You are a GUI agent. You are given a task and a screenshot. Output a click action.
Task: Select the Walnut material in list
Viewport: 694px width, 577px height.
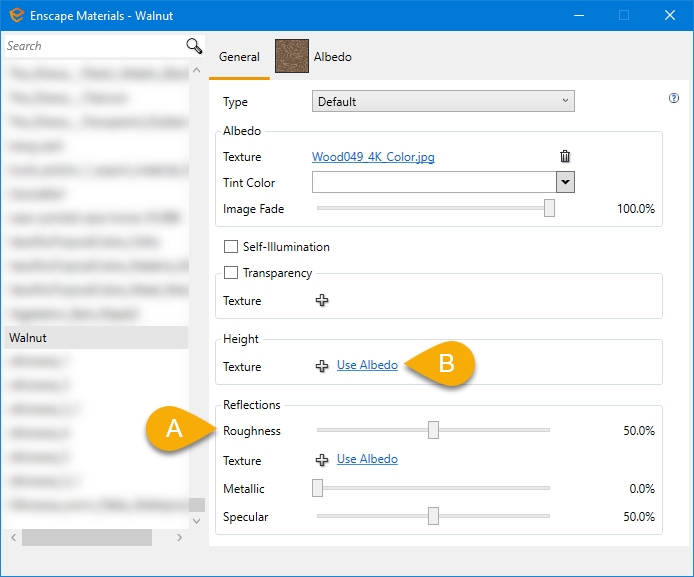click(x=95, y=338)
